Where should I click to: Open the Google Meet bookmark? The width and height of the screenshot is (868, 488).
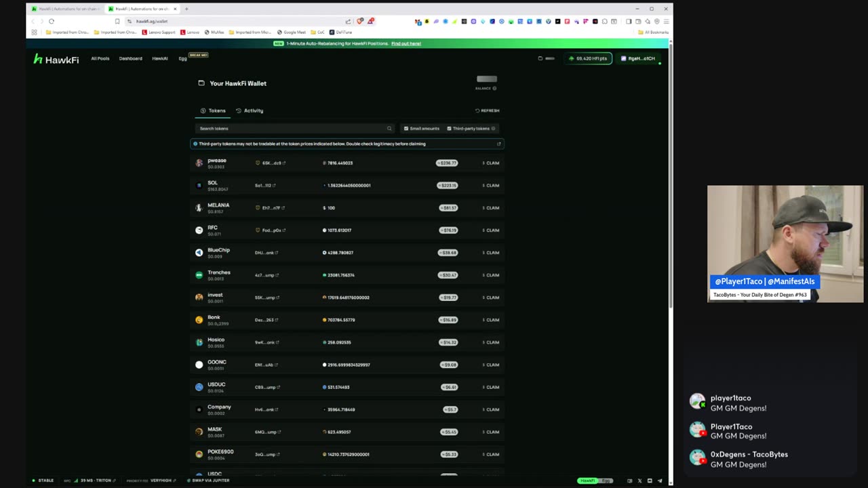[x=292, y=32]
